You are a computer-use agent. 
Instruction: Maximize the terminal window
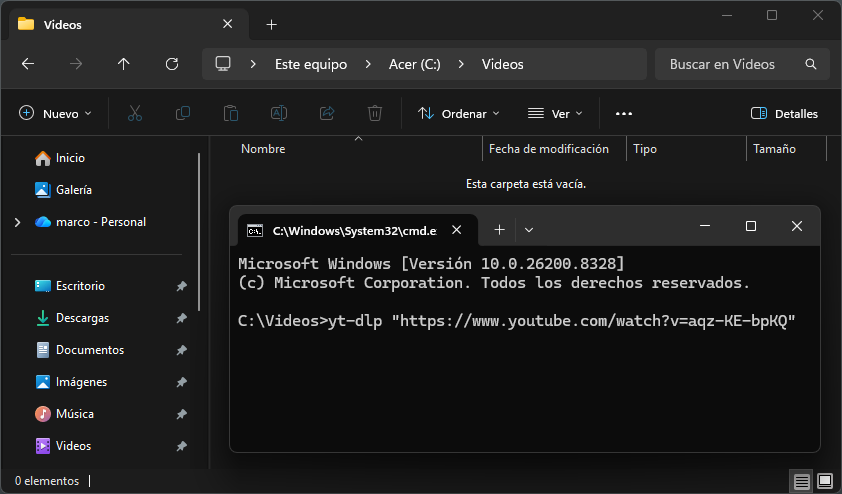(751, 226)
